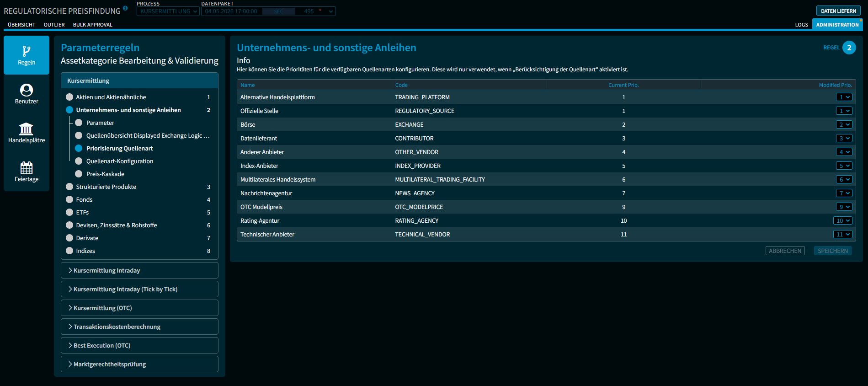Image resolution: width=868 pixels, height=386 pixels.
Task: Click the Technischer Anbieter name cell
Action: tap(267, 234)
